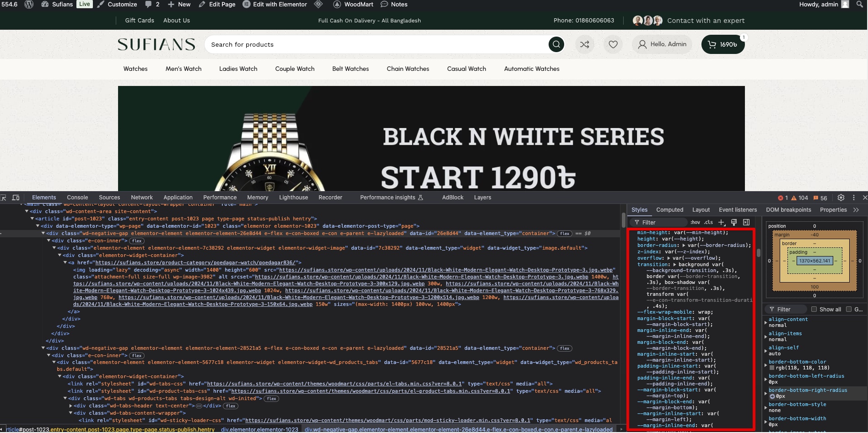Screen dimensions: 868x433
Task: Expand the overflow shorthand value
Action: point(669,258)
